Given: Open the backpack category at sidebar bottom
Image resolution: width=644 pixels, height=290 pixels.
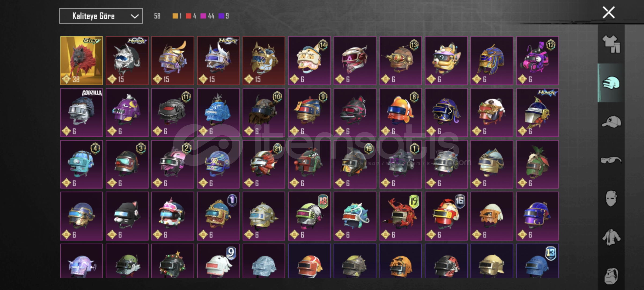Looking at the screenshot, I should 611,276.
